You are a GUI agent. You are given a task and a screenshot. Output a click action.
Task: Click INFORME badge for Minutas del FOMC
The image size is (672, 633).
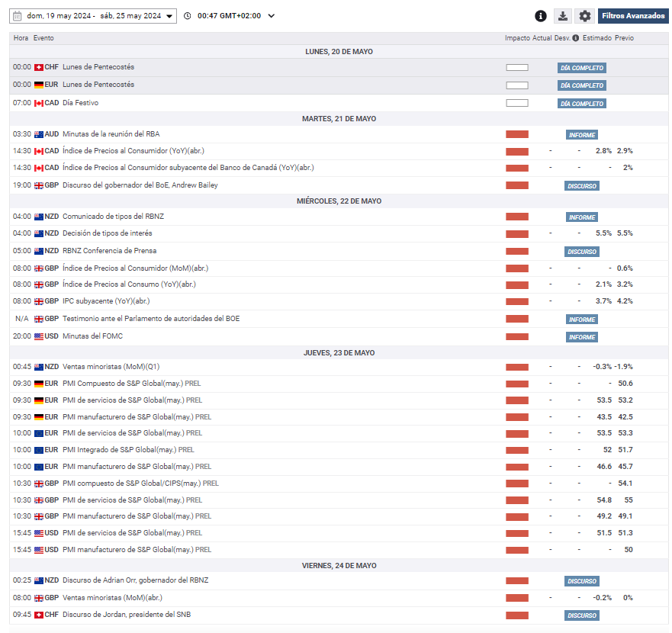pyautogui.click(x=582, y=337)
